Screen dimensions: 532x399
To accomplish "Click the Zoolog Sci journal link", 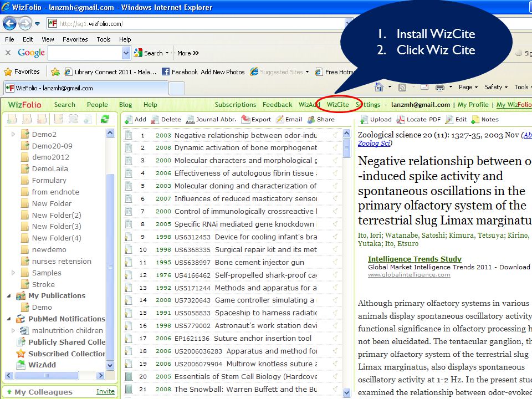I will tap(374, 143).
